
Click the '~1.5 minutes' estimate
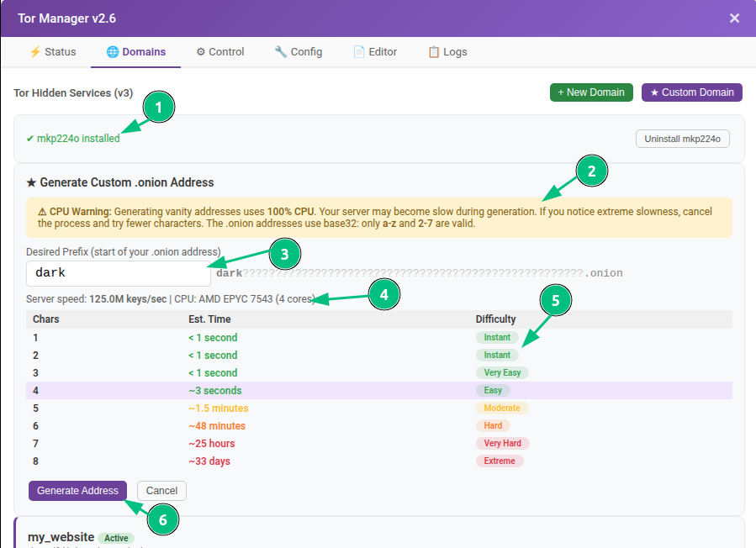219,408
